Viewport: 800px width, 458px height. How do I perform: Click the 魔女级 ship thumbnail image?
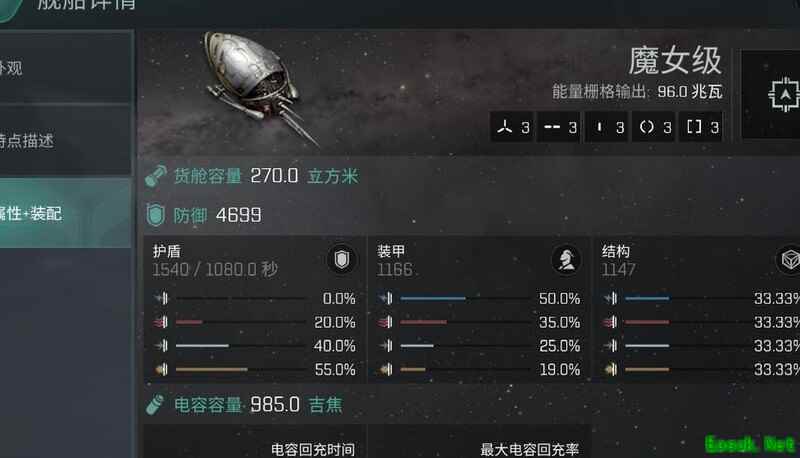click(x=257, y=87)
